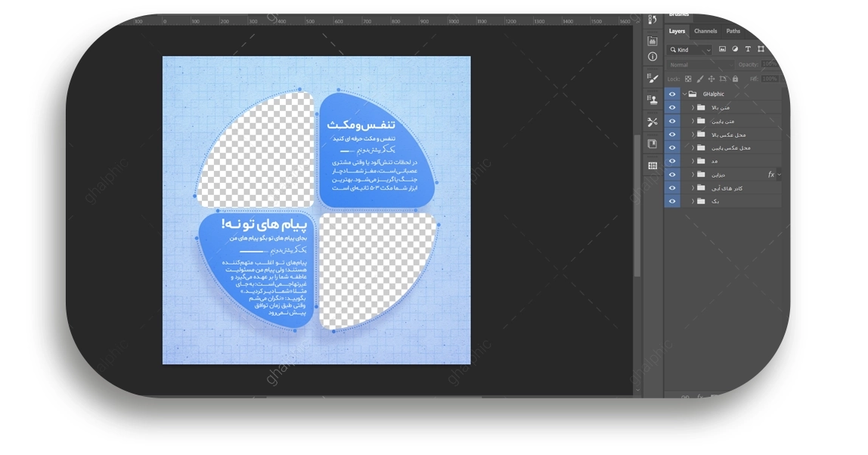Lock all padlock icon
The image size is (868, 455).
(x=735, y=79)
